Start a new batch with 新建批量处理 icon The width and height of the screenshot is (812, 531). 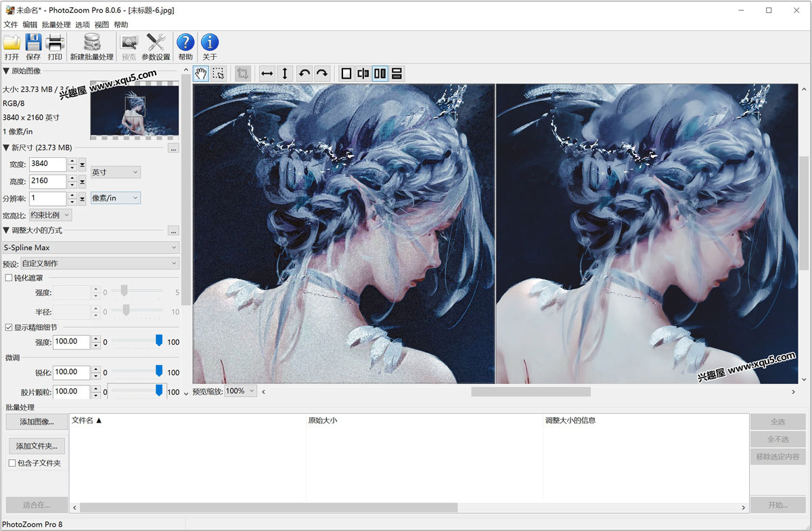92,43
